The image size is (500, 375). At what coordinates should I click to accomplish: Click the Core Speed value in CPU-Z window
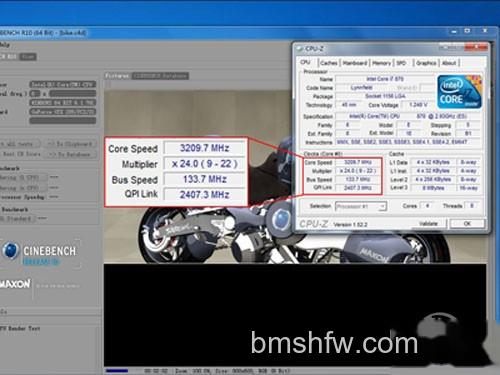point(358,162)
